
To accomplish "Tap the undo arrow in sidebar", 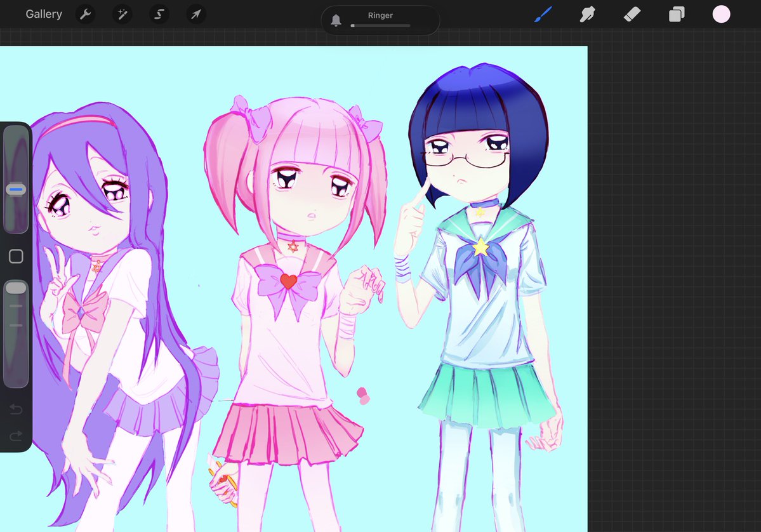I will (16, 409).
